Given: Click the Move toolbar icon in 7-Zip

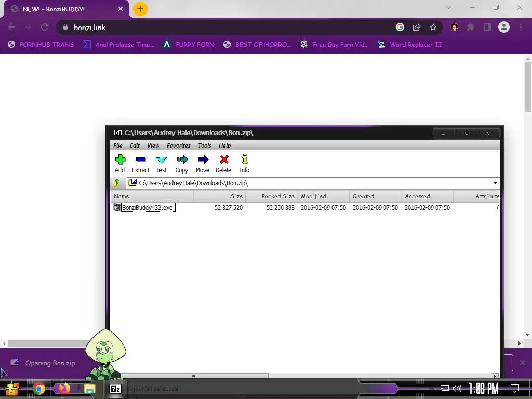Looking at the screenshot, I should 203,164.
